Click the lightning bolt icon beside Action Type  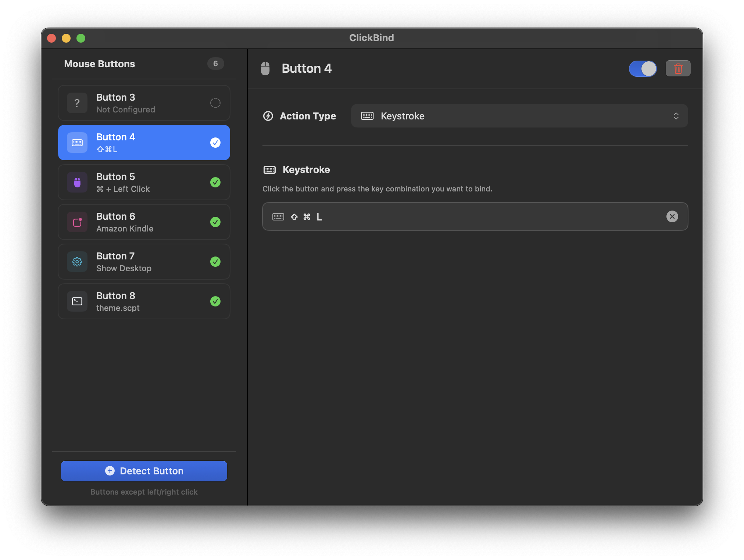click(x=268, y=116)
